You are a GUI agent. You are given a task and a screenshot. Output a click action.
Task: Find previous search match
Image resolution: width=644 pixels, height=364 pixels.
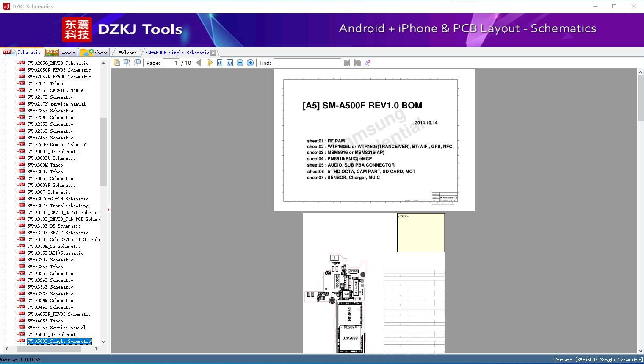click(347, 63)
